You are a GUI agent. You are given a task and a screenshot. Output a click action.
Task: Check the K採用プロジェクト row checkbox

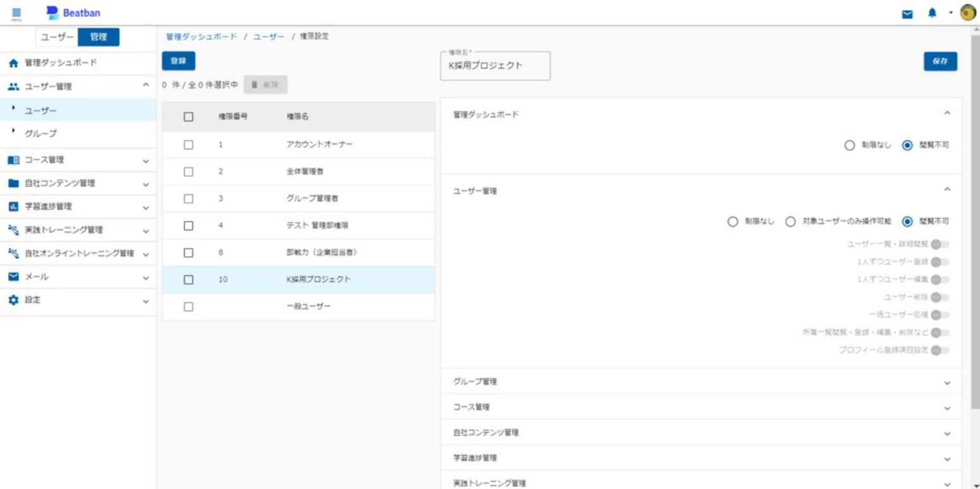188,279
